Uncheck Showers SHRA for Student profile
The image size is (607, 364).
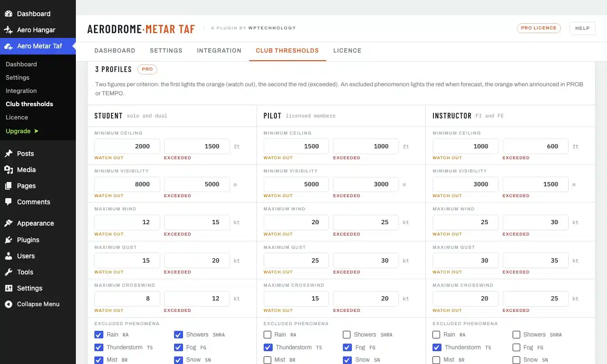point(178,335)
